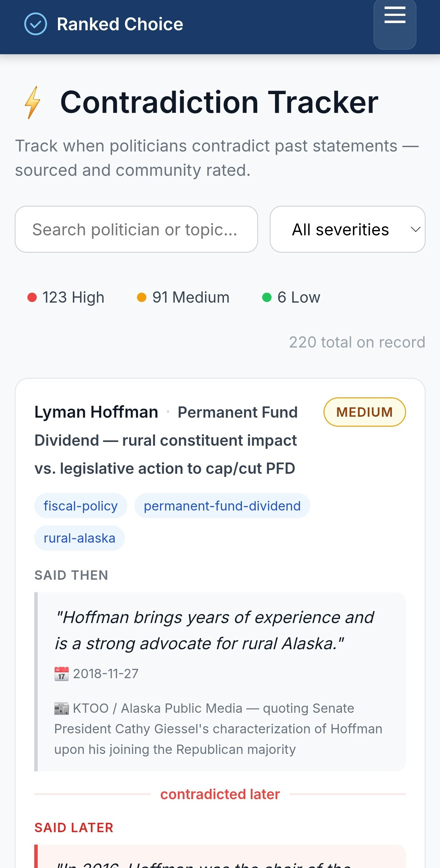Select the rural-alaska tag

tap(79, 538)
